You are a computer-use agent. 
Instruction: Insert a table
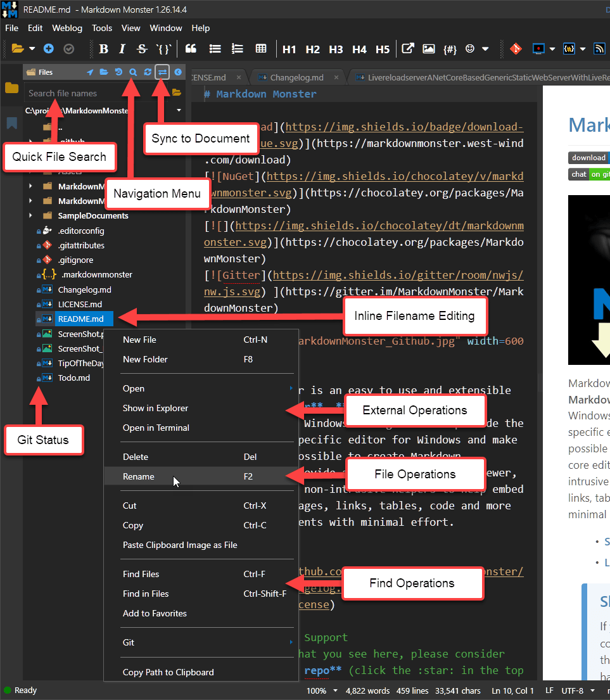[x=261, y=49]
